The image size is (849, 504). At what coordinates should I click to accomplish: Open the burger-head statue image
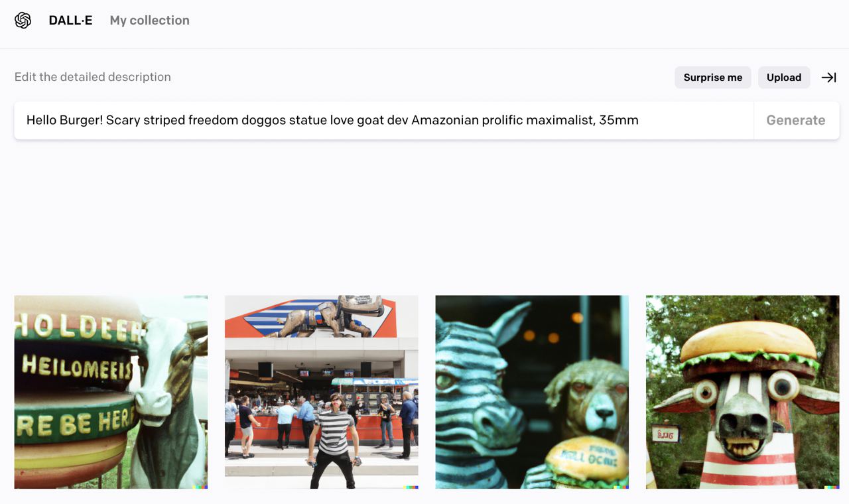(x=743, y=392)
